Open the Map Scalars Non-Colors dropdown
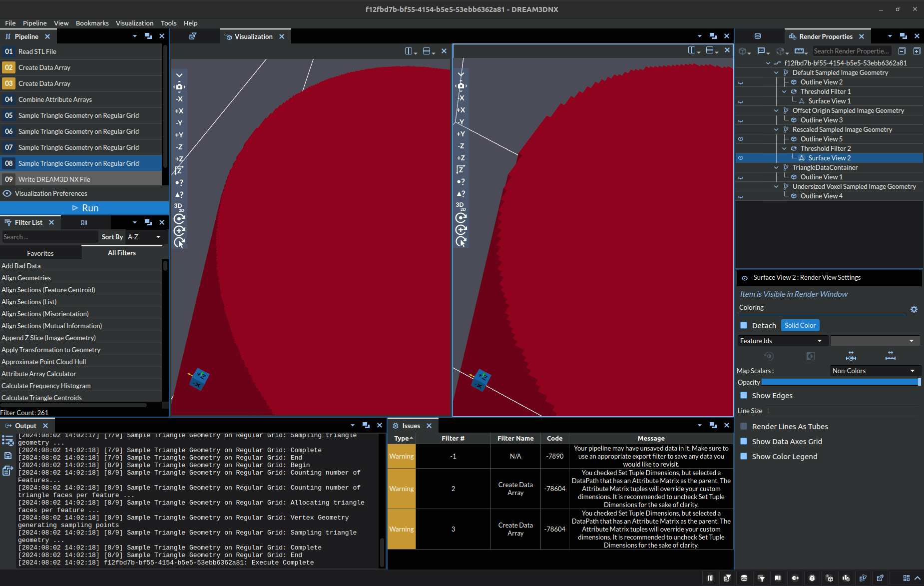The width and height of the screenshot is (924, 586). [875, 370]
